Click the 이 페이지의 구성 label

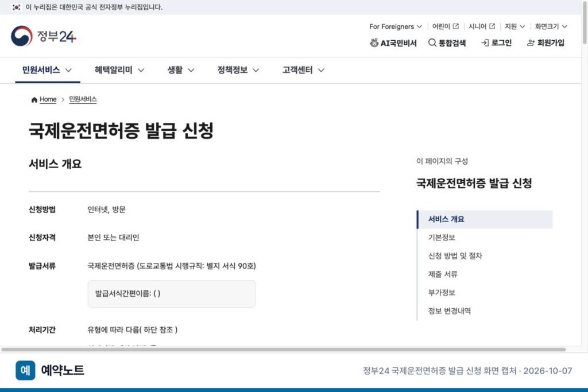click(442, 161)
